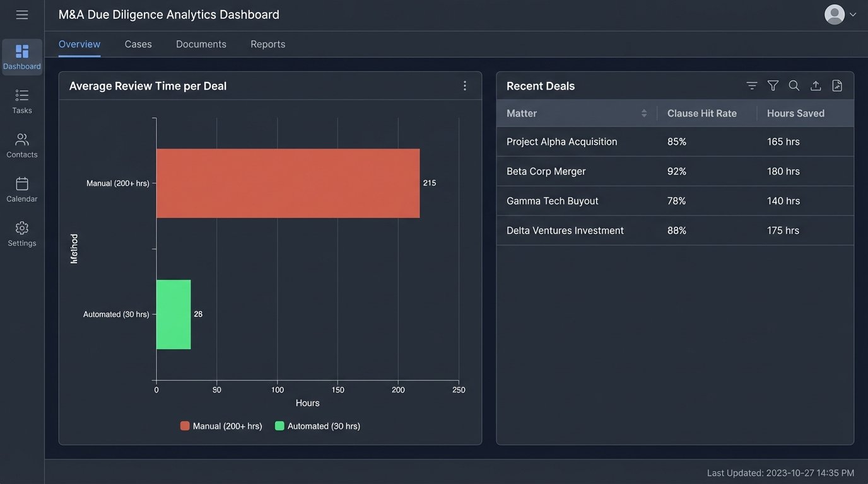
Task: Open the user account chevron dropdown
Action: pos(853,14)
